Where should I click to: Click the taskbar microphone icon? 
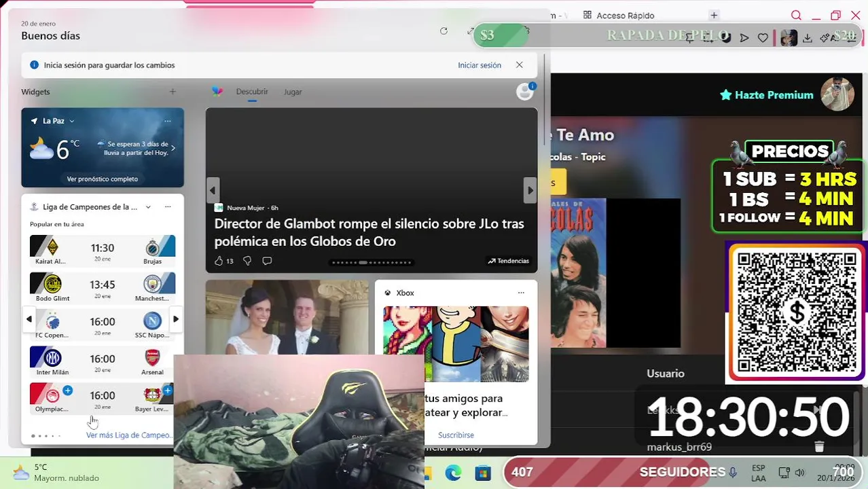tap(733, 473)
